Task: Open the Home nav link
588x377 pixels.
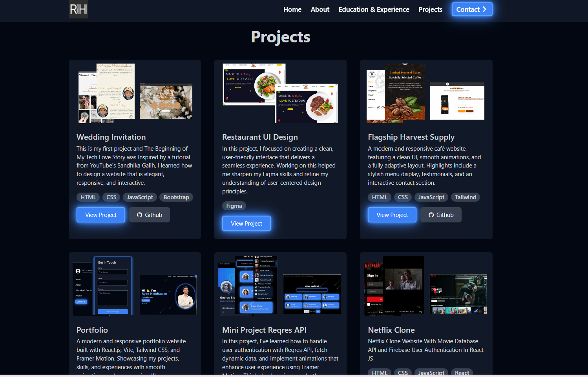Action: [292, 9]
